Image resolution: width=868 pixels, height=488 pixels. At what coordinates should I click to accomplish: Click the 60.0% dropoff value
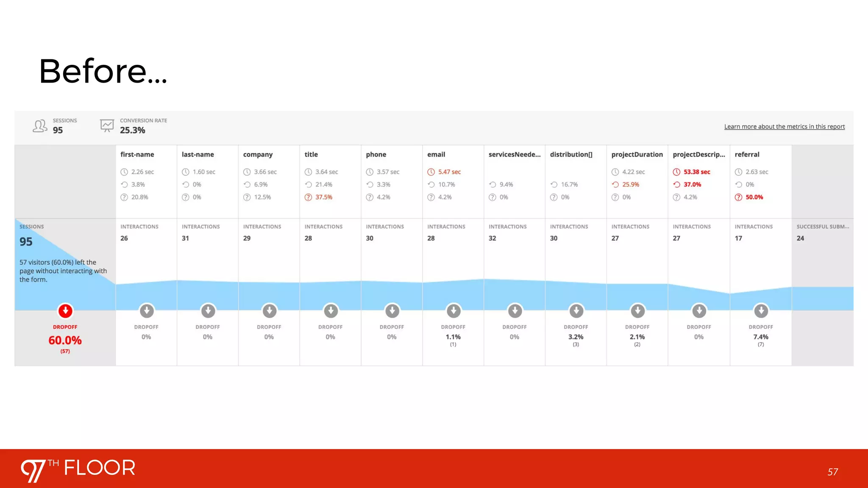(x=65, y=340)
